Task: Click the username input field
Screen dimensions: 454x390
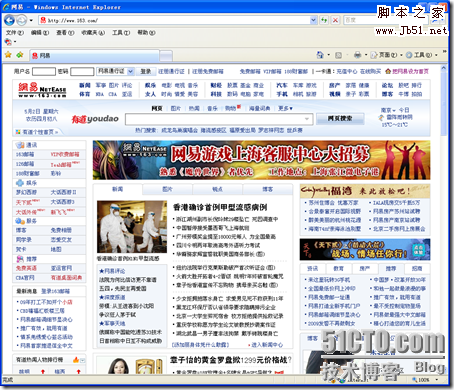Action: coord(44,71)
